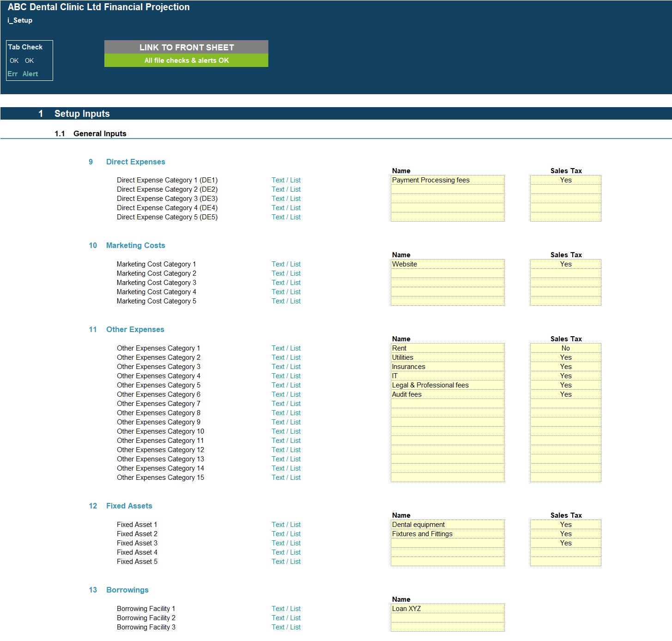Select the Dental equipment name cell

(448, 525)
